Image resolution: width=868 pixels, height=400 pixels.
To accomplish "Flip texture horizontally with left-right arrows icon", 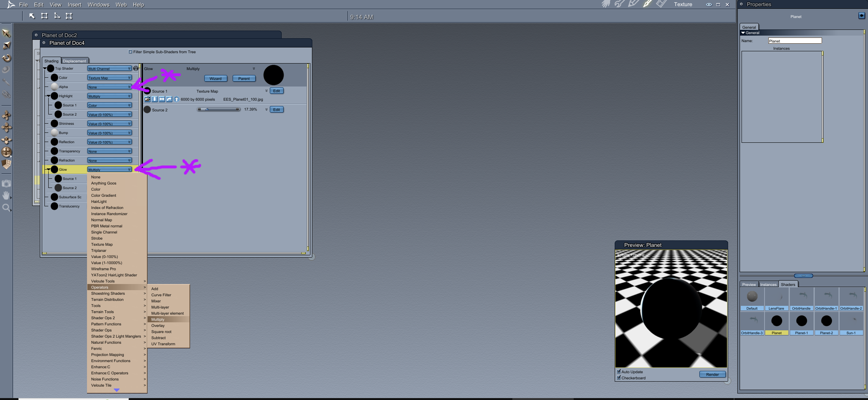I will (162, 99).
